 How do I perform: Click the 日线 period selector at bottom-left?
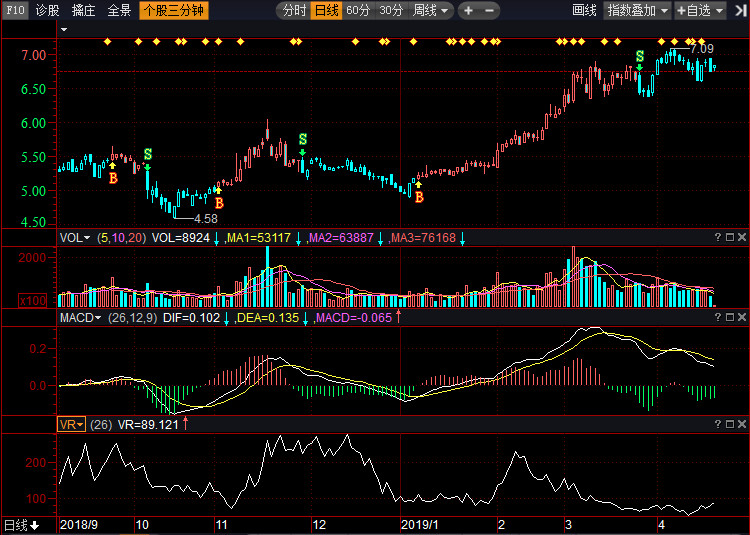[x=20, y=525]
